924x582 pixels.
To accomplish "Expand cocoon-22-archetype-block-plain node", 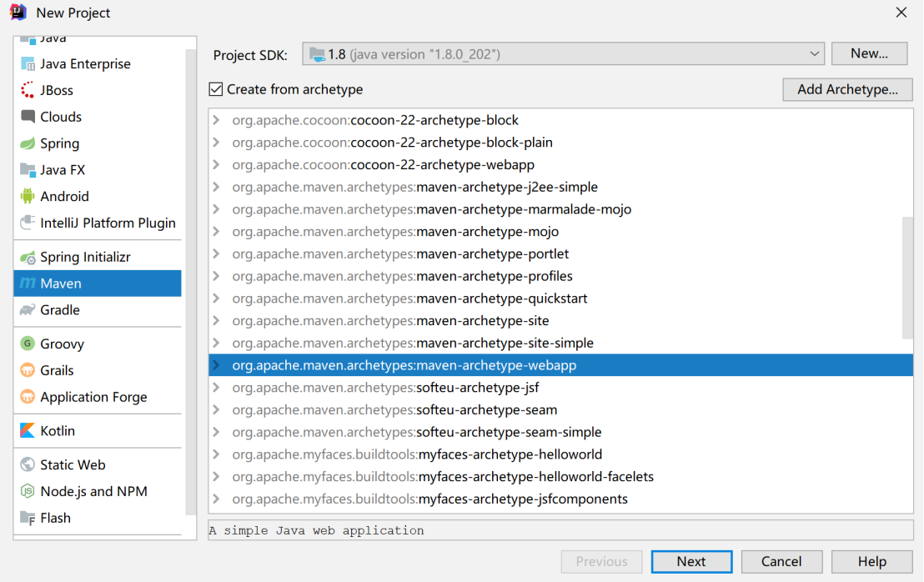I will click(x=216, y=143).
